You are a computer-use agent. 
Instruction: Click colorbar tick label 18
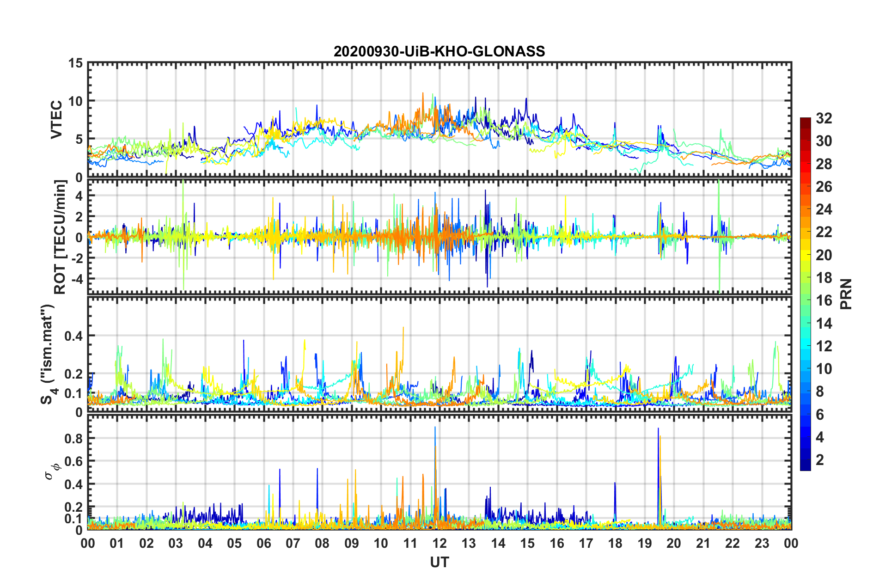coord(824,278)
